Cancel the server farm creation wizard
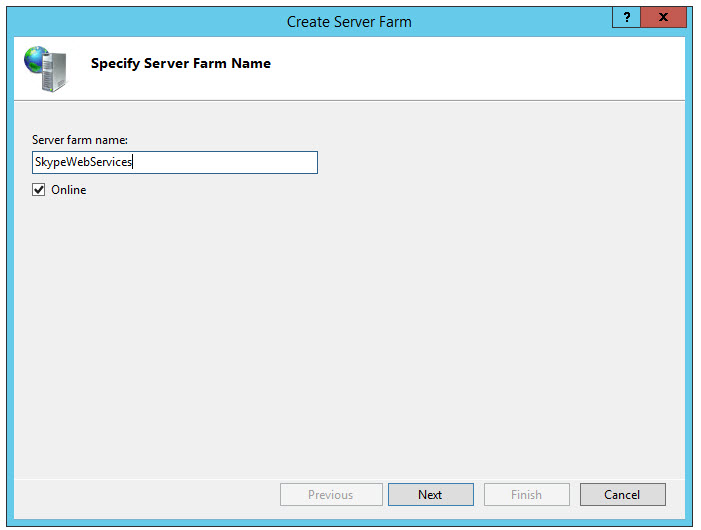701x530 pixels. [x=621, y=495]
